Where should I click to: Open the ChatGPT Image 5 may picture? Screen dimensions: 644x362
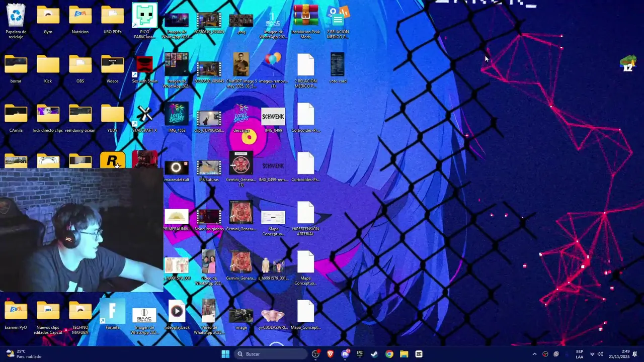tap(241, 70)
